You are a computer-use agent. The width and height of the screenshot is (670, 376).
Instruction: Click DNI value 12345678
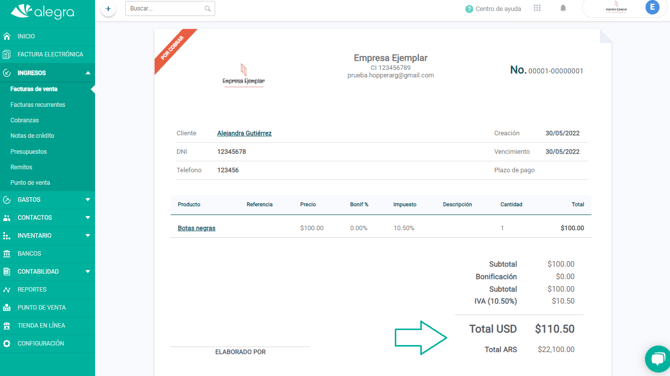click(232, 152)
